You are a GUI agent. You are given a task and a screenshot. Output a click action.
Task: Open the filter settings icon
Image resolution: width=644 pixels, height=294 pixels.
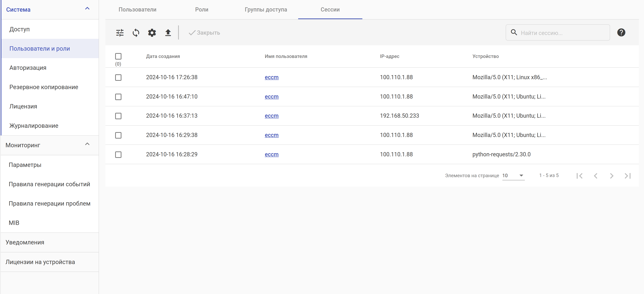(x=120, y=33)
